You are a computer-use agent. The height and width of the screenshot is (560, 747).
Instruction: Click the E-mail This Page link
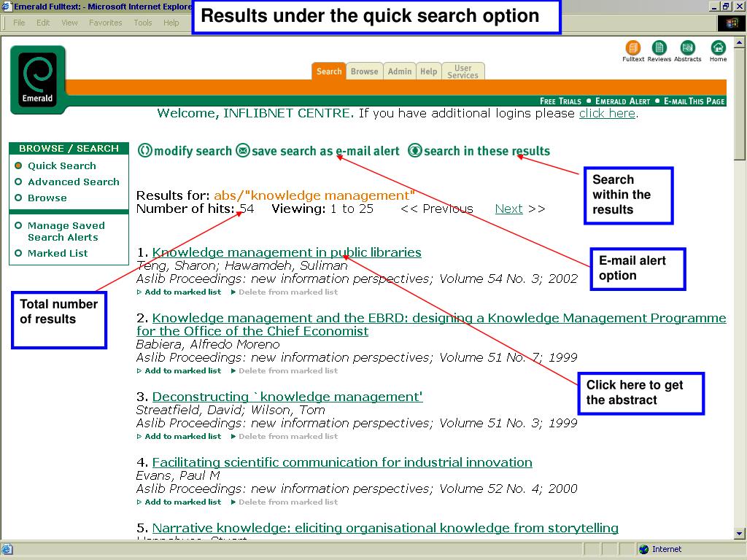click(694, 101)
